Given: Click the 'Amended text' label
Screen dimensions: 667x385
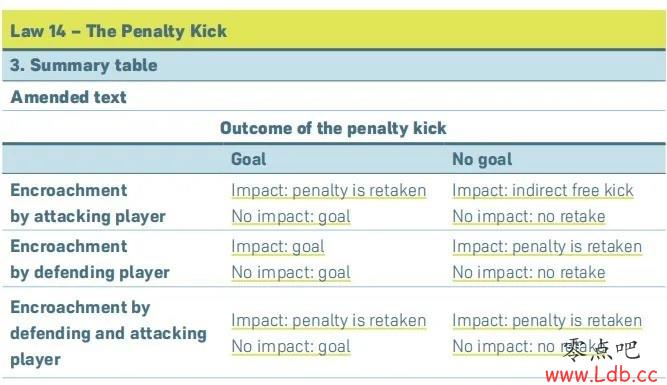Looking at the screenshot, I should (x=68, y=97).
